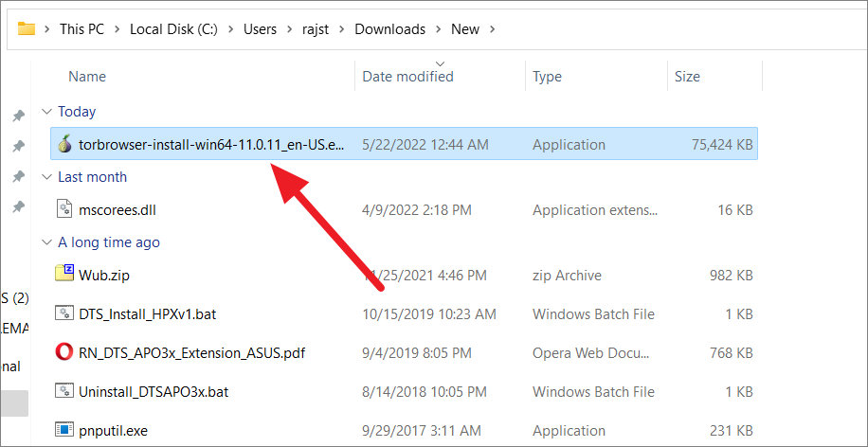The height and width of the screenshot is (447, 868).
Task: Select the pnputil.exe file name
Action: coord(113,430)
